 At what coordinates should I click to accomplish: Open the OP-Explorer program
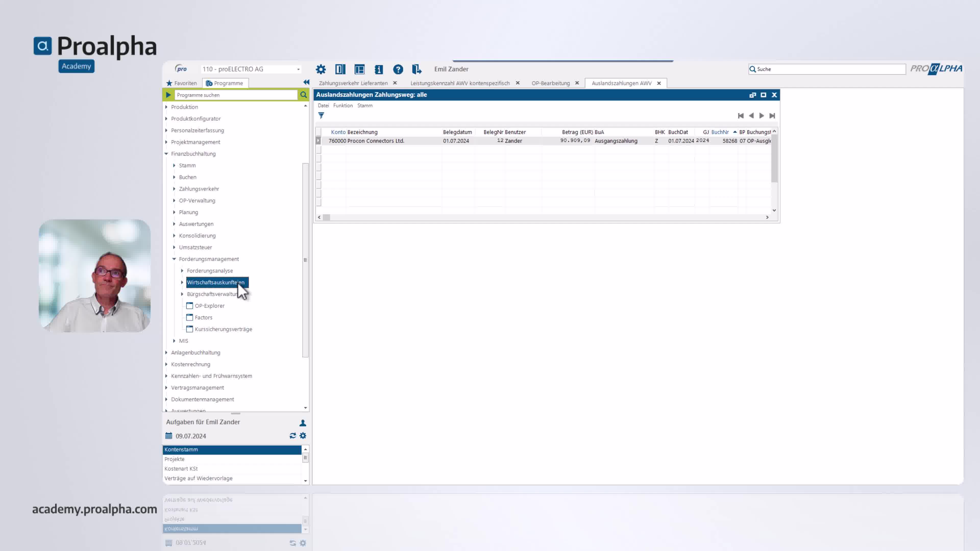pyautogui.click(x=209, y=306)
